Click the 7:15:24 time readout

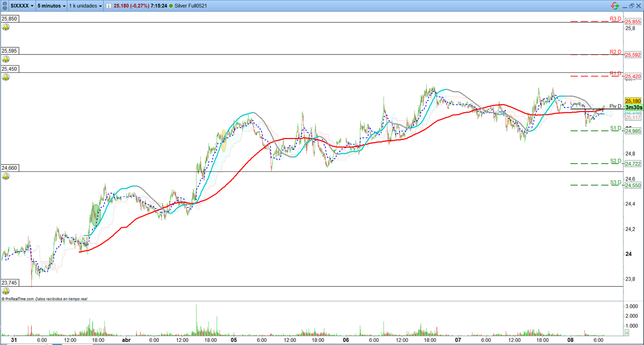tap(159, 6)
